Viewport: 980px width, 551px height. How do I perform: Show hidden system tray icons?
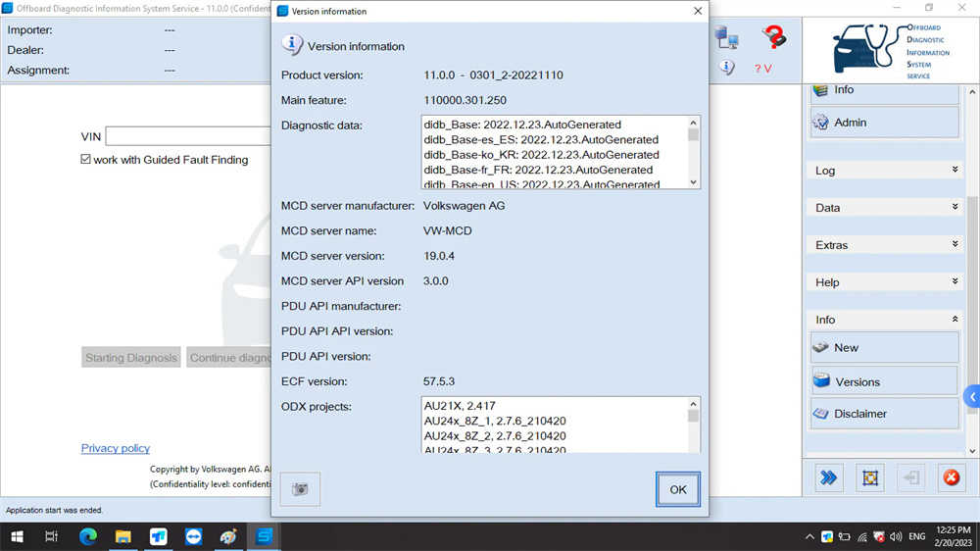pyautogui.click(x=809, y=536)
